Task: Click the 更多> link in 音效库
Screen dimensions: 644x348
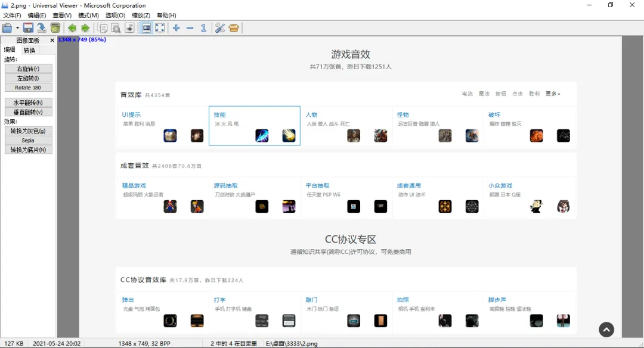Action: [553, 94]
